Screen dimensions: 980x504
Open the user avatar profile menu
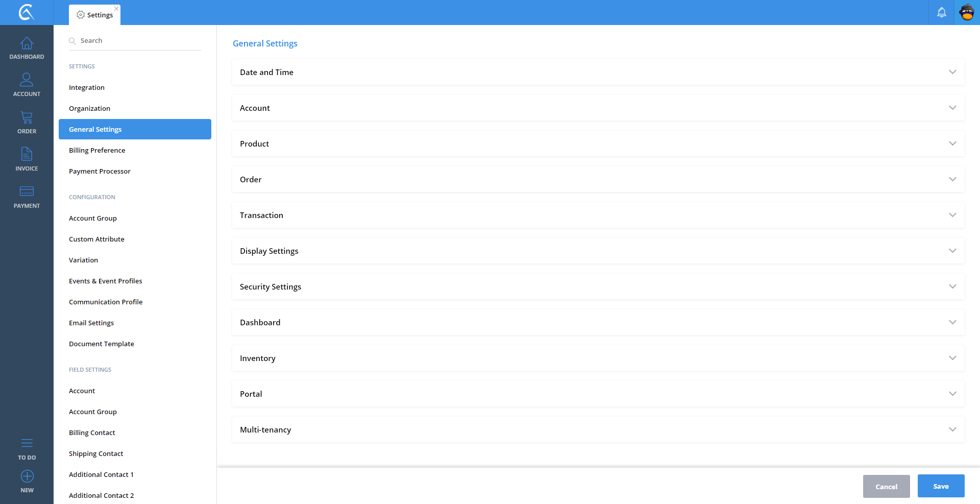(x=967, y=12)
